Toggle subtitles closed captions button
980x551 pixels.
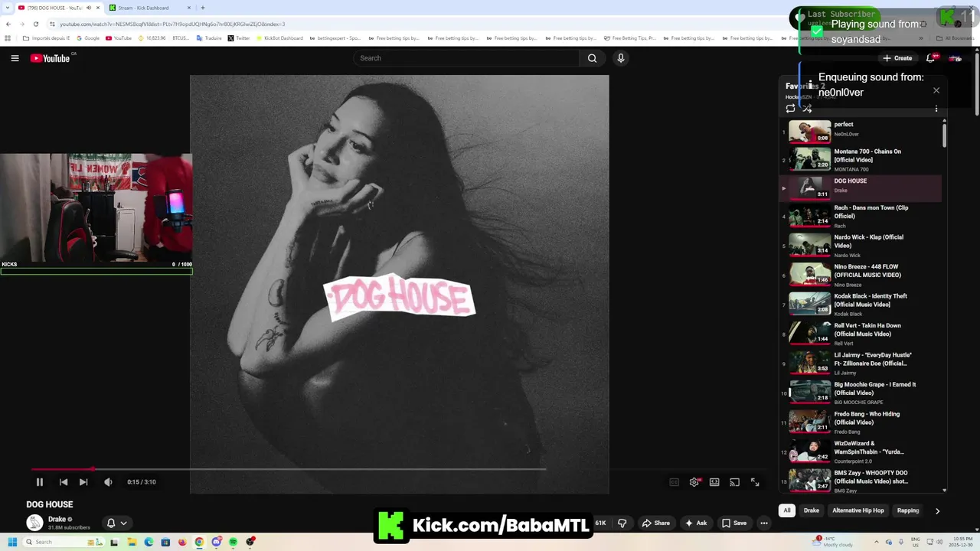tap(675, 482)
